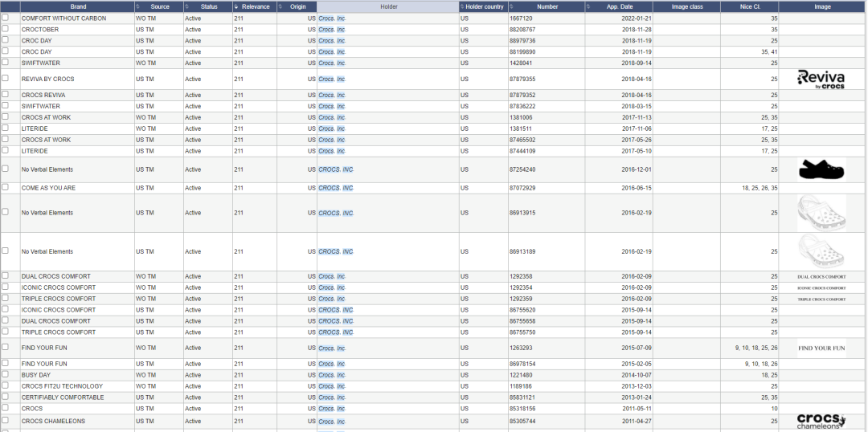Check the REVIVA BY CROCS row checkbox
This screenshot has height=432, width=868.
tap(5, 79)
